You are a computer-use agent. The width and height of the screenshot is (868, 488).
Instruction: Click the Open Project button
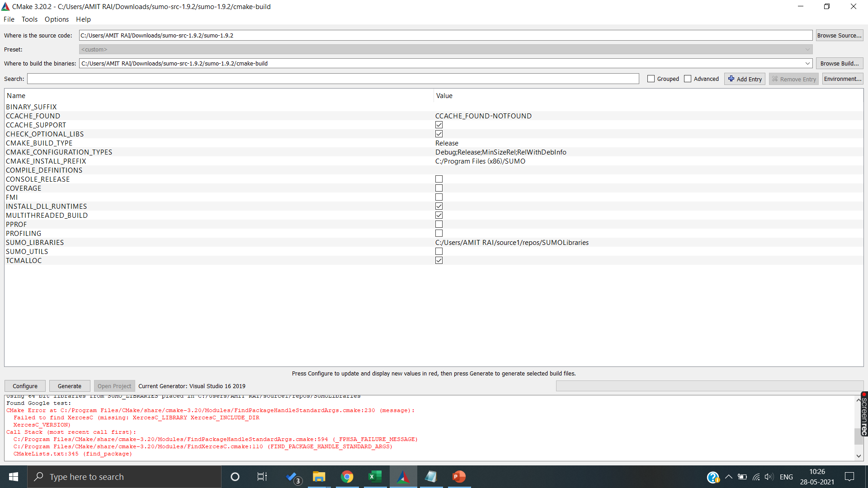114,386
